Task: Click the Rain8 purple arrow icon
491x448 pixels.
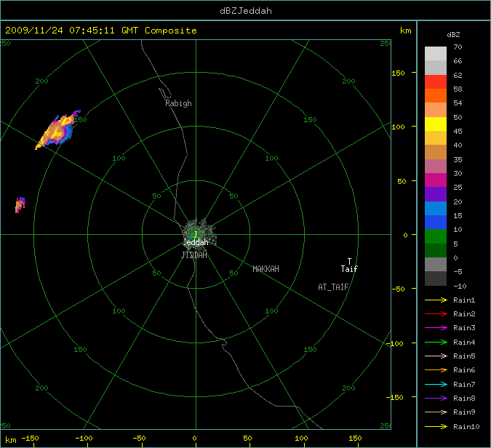Action: point(436,399)
